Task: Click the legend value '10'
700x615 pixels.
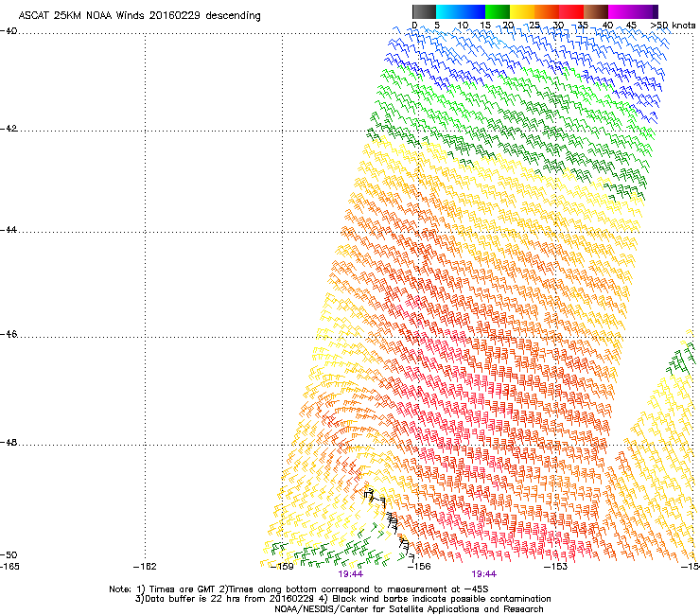Action: click(463, 25)
